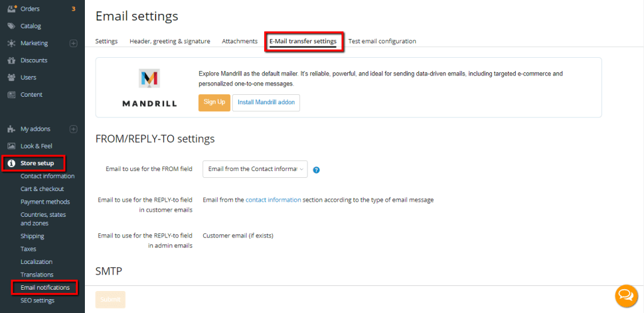Expand the Marketing plus button
This screenshot has width=644, height=313.
pos(74,43)
